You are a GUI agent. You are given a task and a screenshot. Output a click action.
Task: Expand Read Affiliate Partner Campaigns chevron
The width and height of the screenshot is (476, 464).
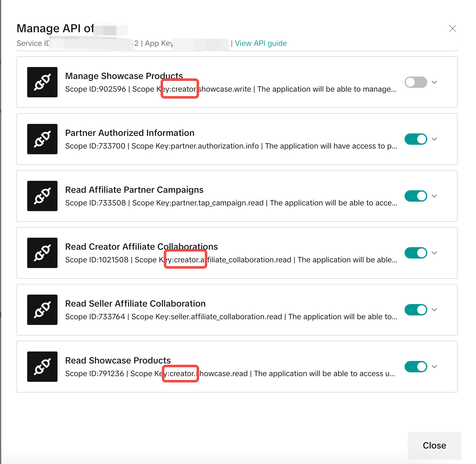click(x=435, y=196)
